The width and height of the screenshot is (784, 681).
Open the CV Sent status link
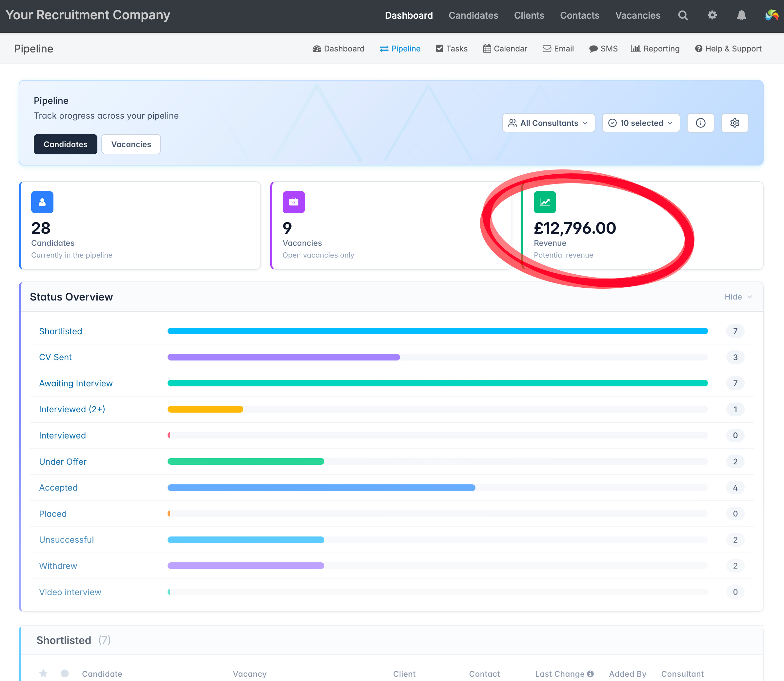[55, 357]
